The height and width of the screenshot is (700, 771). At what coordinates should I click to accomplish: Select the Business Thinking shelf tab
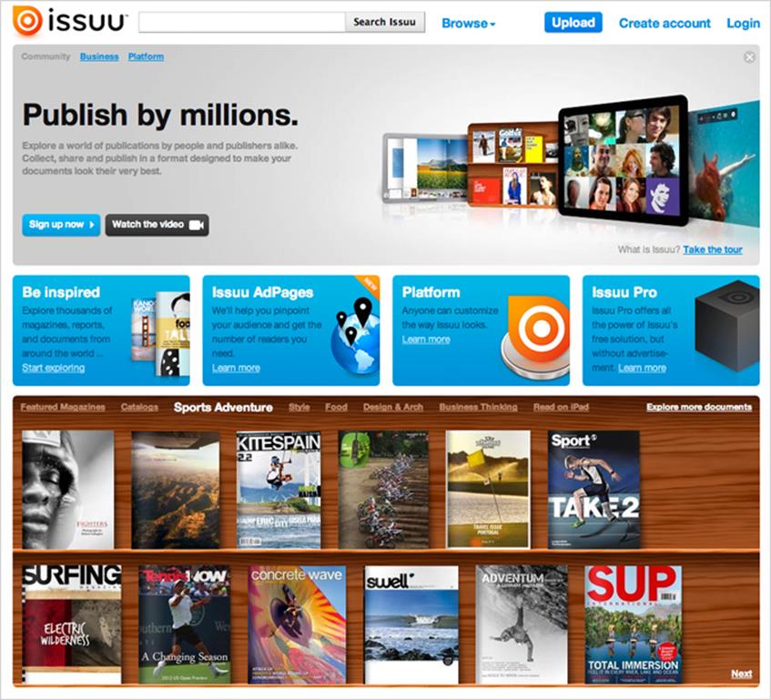point(479,407)
